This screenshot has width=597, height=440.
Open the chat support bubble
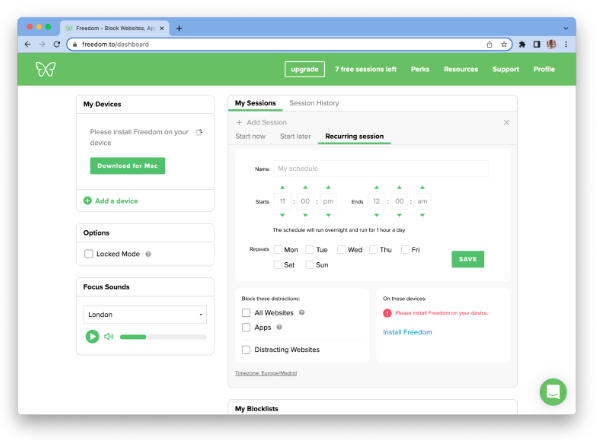pyautogui.click(x=553, y=392)
